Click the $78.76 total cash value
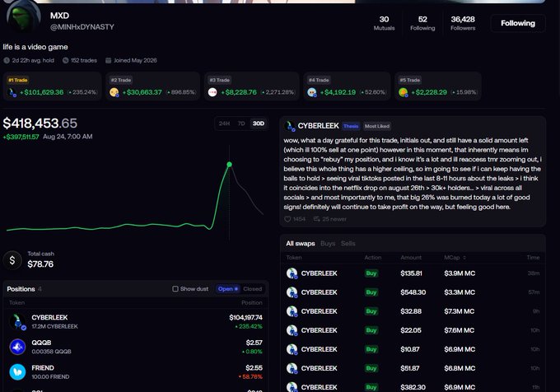The height and width of the screenshot is (392, 560). (40, 264)
